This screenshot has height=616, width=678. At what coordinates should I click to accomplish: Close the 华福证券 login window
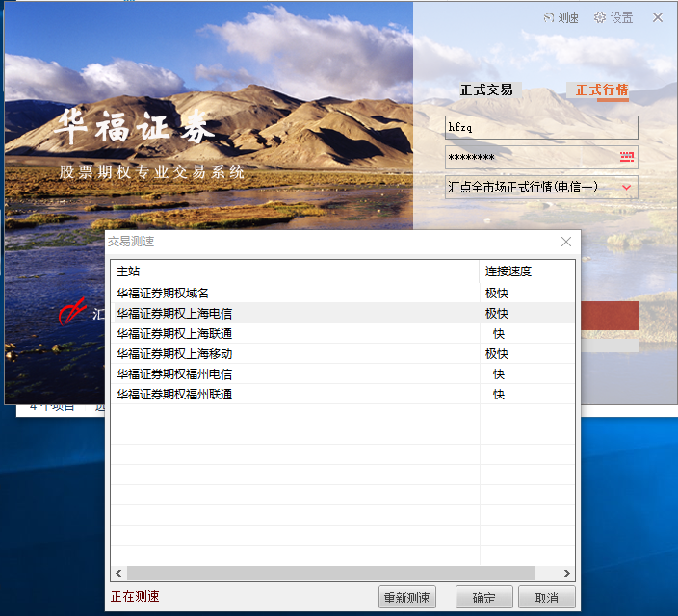[658, 17]
